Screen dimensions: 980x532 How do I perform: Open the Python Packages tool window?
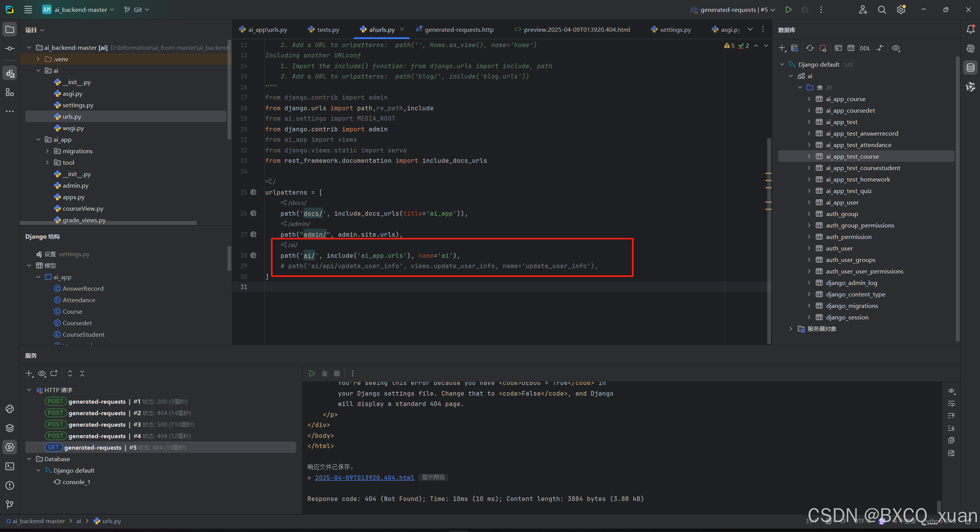10,428
